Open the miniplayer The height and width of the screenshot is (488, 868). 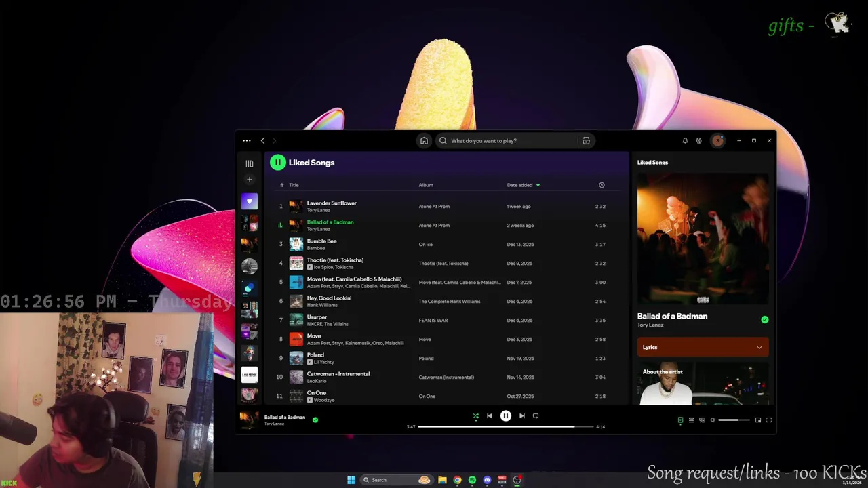pos(758,420)
